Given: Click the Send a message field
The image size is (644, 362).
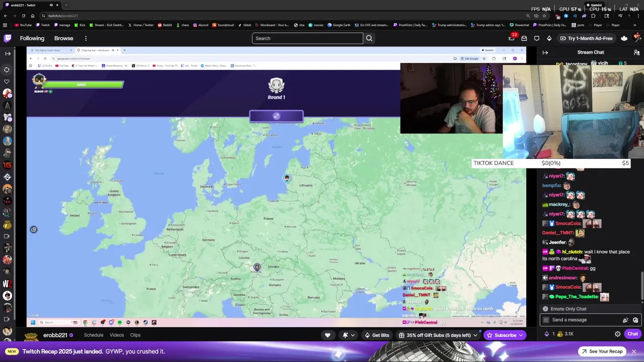Looking at the screenshot, I should click(x=590, y=320).
